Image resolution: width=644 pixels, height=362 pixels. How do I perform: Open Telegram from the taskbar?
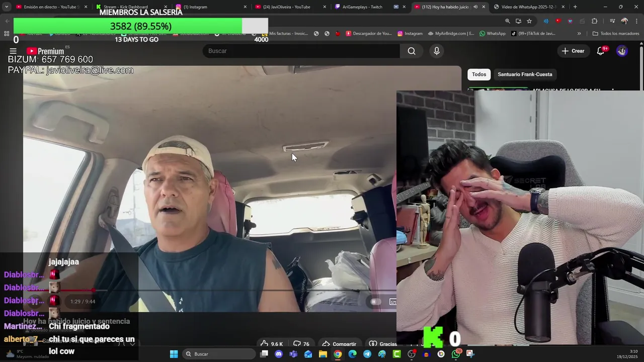(x=367, y=354)
